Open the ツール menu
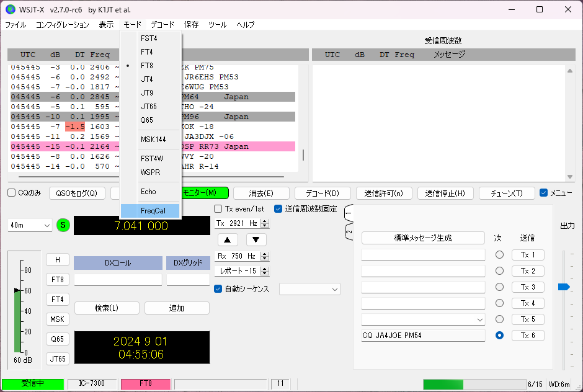 tap(218, 25)
